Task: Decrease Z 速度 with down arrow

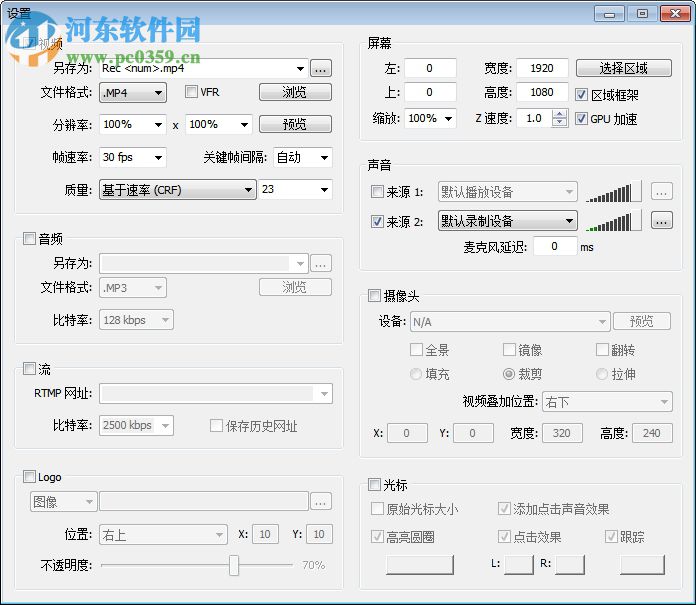Action: click(560, 123)
